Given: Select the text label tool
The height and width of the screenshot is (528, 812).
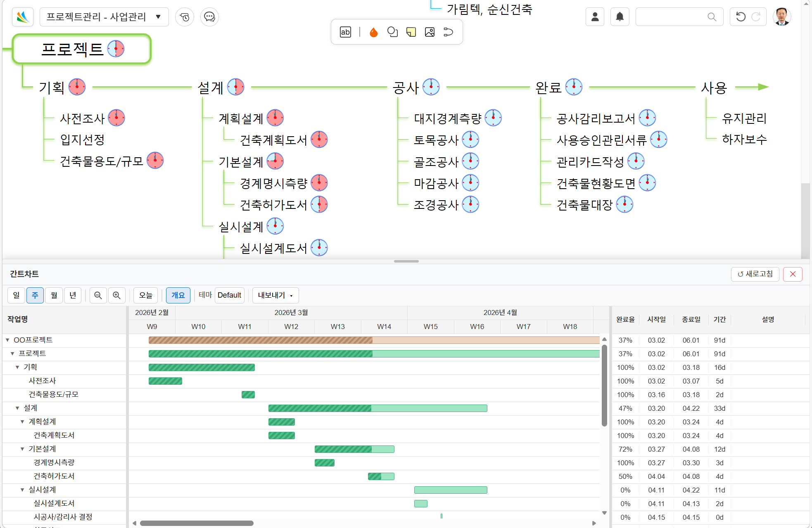Looking at the screenshot, I should click(345, 32).
